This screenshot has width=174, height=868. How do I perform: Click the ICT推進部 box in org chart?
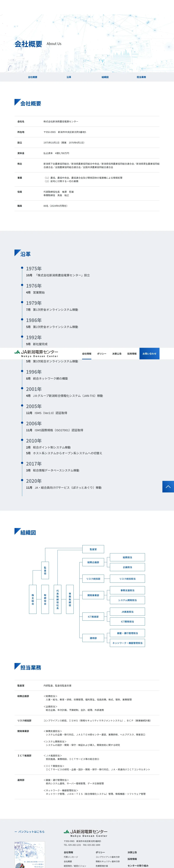93,617
